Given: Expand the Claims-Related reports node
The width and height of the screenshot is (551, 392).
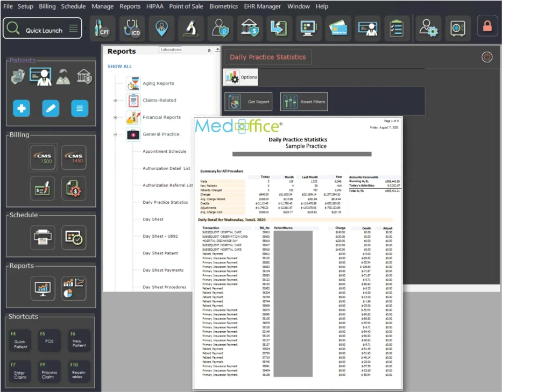Looking at the screenshot, I should coord(115,101).
